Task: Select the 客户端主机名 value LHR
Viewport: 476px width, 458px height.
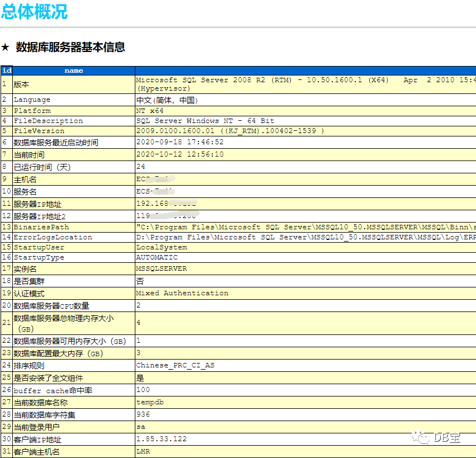Action: [142, 451]
